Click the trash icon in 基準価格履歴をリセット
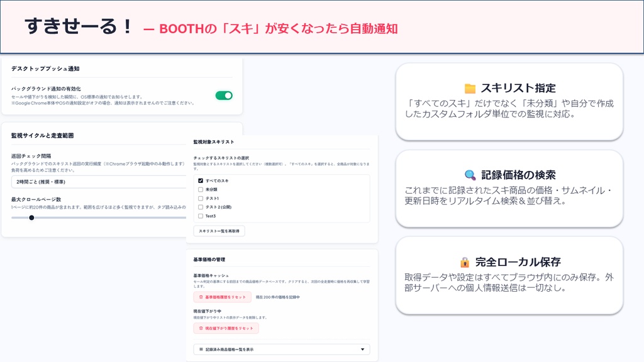This screenshot has height=362, width=644. coord(201,297)
